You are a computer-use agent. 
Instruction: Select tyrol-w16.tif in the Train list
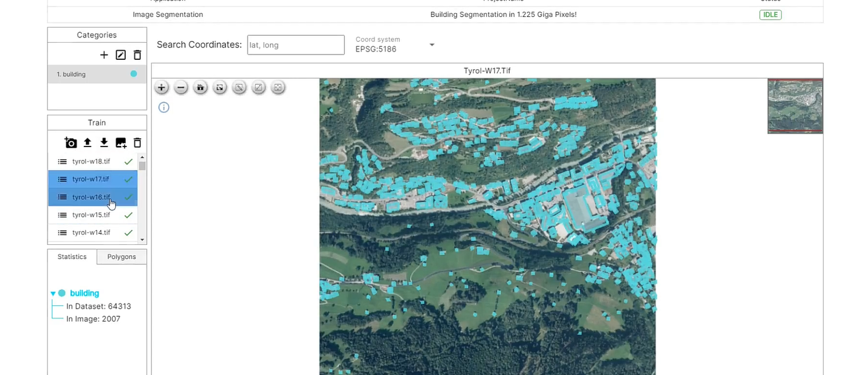92,197
